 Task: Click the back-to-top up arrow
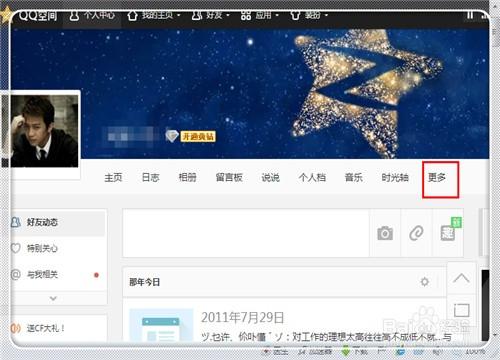[x=461, y=278]
